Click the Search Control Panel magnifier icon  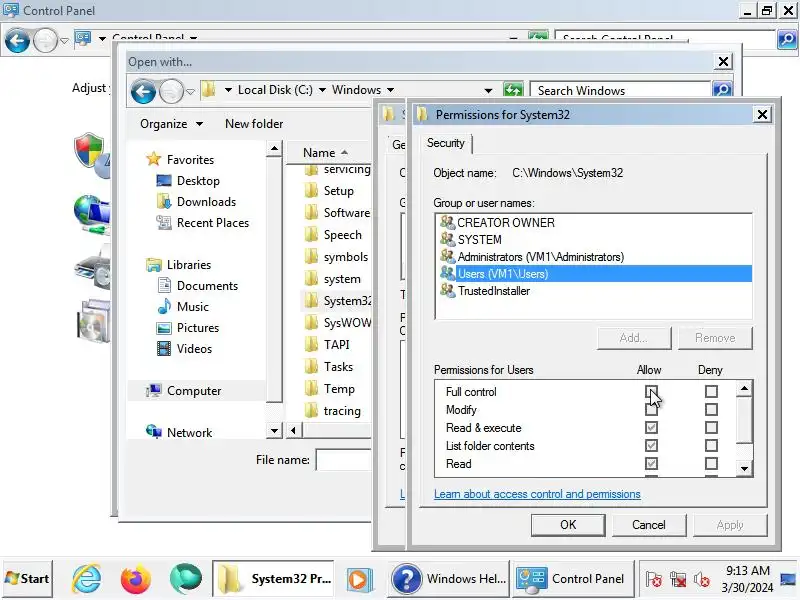(787, 39)
